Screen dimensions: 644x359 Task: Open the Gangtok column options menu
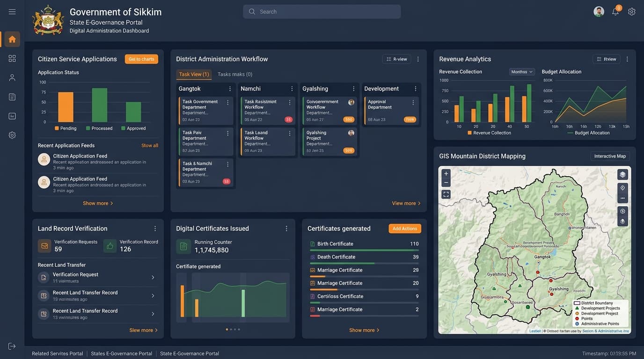(x=230, y=89)
